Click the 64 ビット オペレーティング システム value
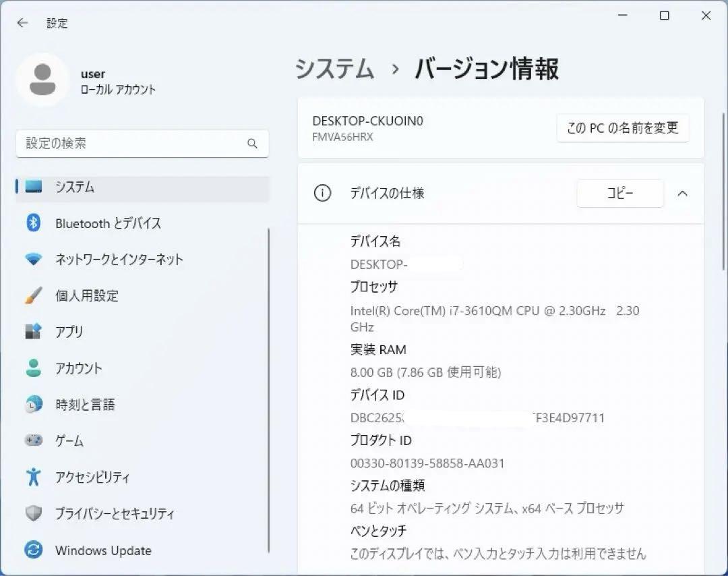Image resolution: width=728 pixels, height=576 pixels. (487, 508)
